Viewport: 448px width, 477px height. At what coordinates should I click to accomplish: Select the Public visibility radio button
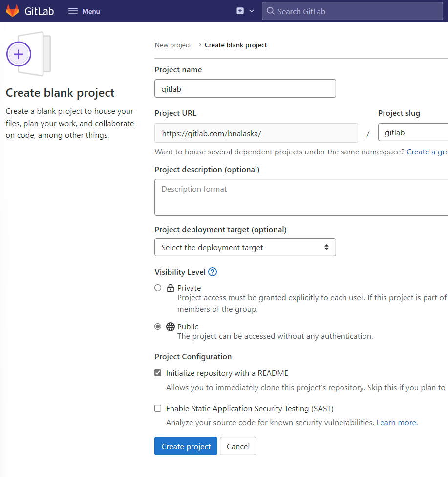tap(158, 326)
